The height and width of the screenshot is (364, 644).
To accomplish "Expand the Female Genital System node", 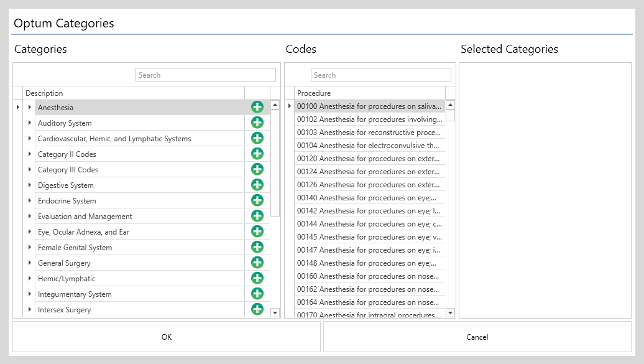I will (x=30, y=247).
